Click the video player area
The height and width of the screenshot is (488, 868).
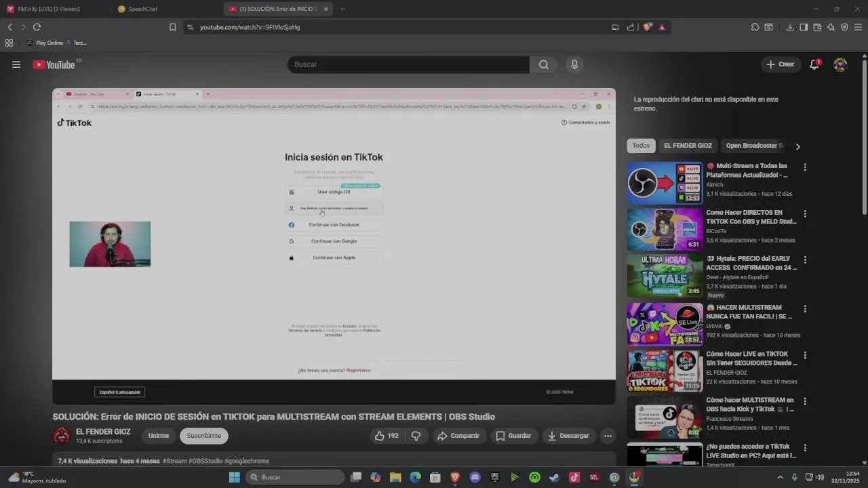(334, 246)
